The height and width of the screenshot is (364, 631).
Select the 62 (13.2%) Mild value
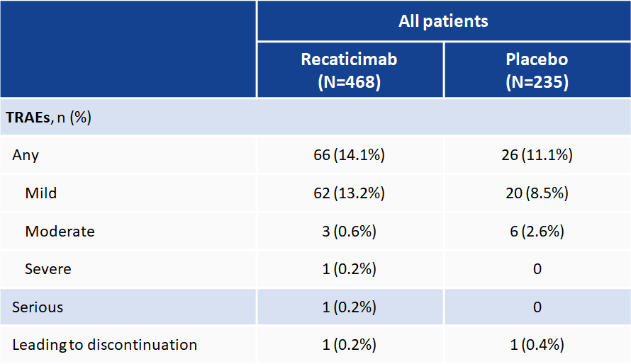coord(349,193)
